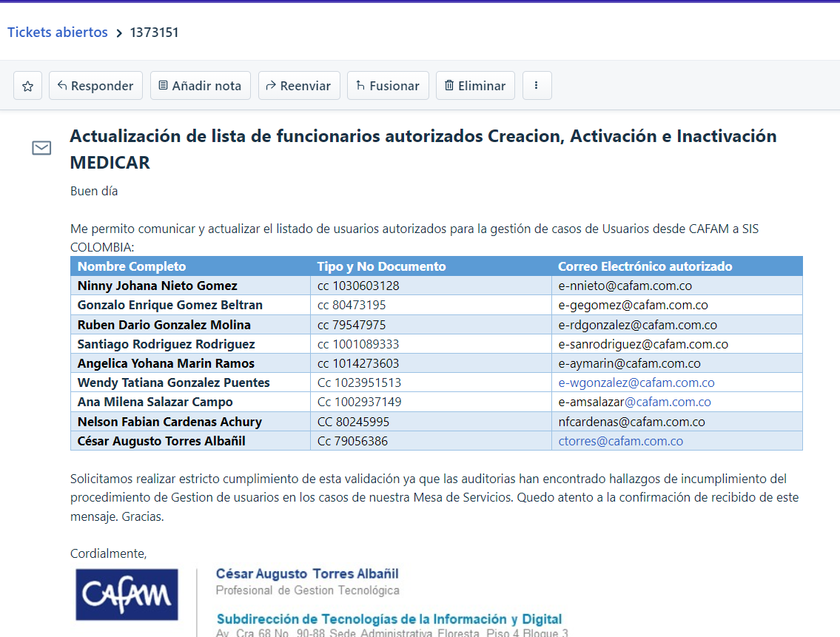Click Subdirección de Tecnologías de la Información line
This screenshot has width=840, height=637.
tap(389, 619)
